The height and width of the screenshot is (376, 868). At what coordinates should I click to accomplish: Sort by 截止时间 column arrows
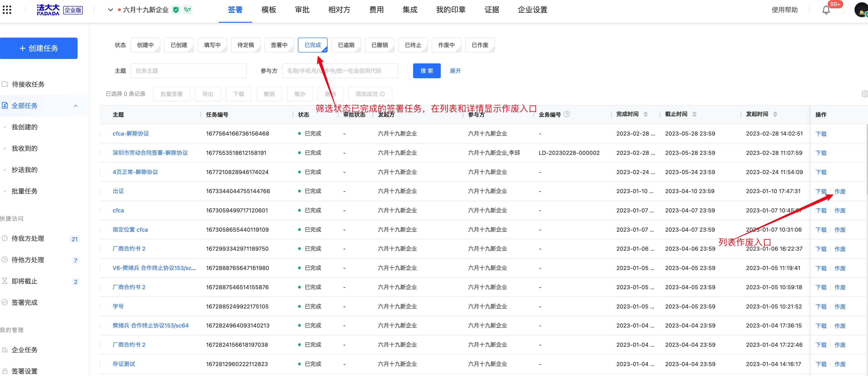(694, 114)
